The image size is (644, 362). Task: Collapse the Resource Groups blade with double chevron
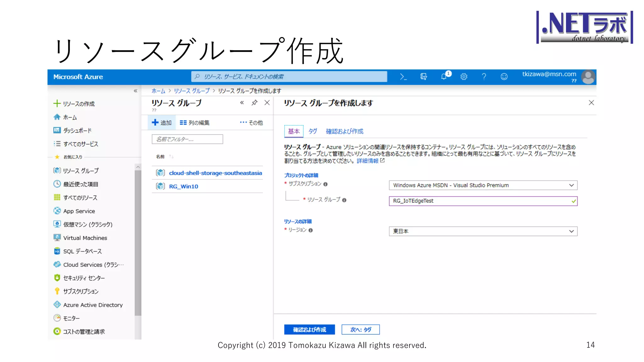pos(242,103)
